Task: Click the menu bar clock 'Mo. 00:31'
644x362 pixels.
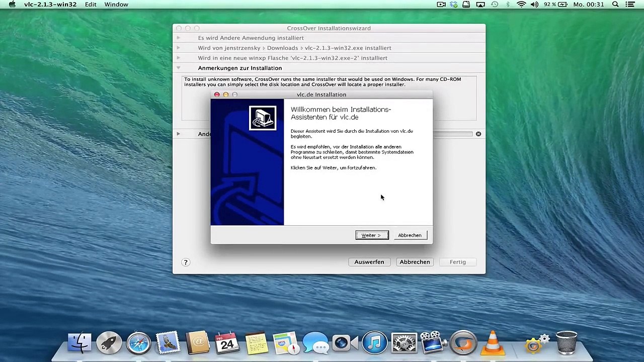Action: pyautogui.click(x=589, y=5)
